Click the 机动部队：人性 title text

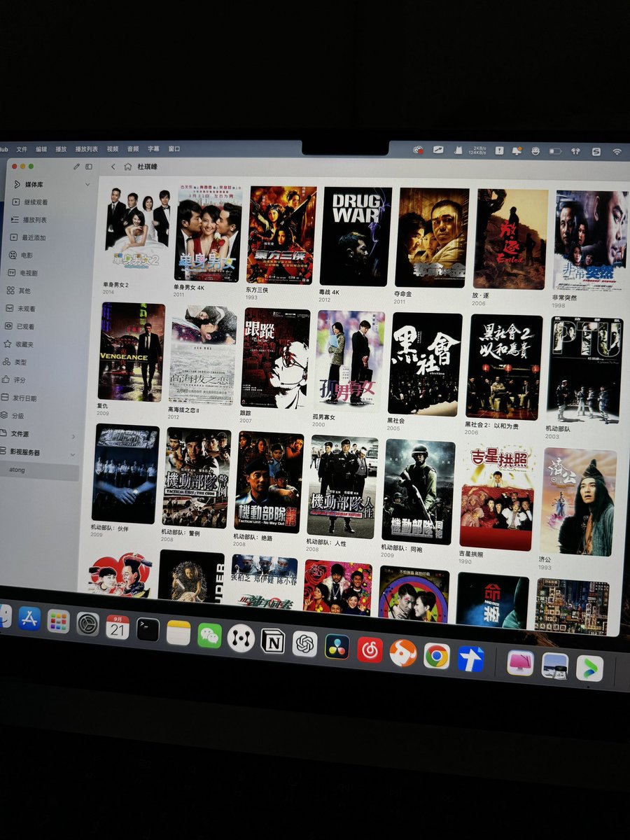[x=326, y=541]
